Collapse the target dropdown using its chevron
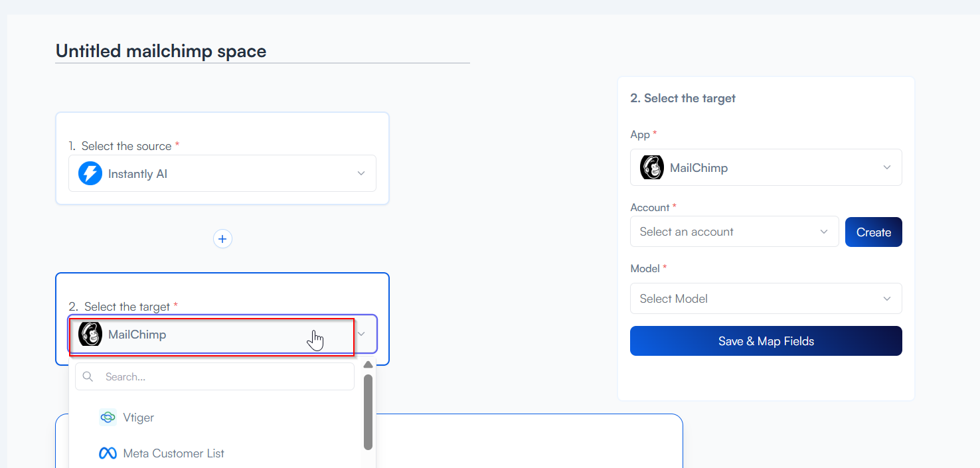Image resolution: width=980 pixels, height=468 pixels. (x=361, y=334)
